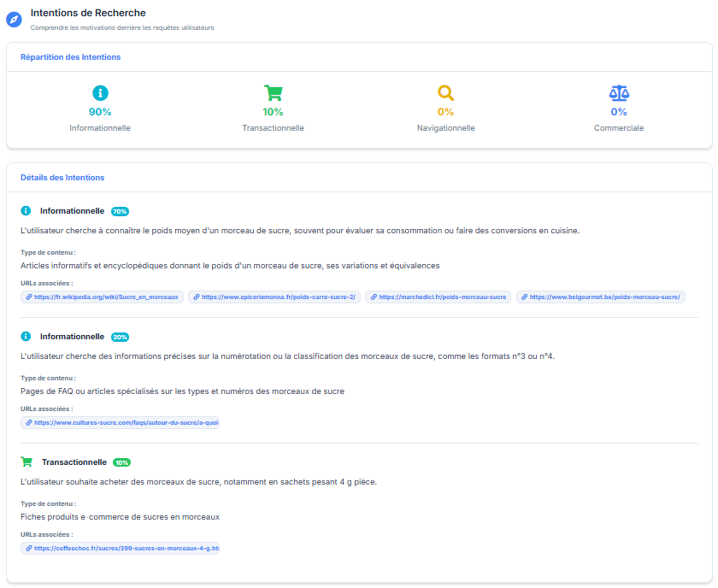Image resolution: width=718 pixels, height=588 pixels.
Task: Click link icon in the epiceriemonna URL chip
Action: pos(197,297)
